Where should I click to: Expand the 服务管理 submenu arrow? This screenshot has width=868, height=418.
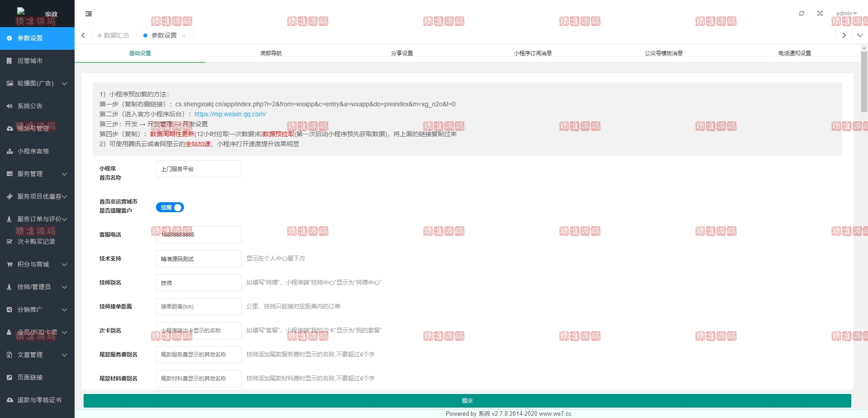click(x=65, y=174)
